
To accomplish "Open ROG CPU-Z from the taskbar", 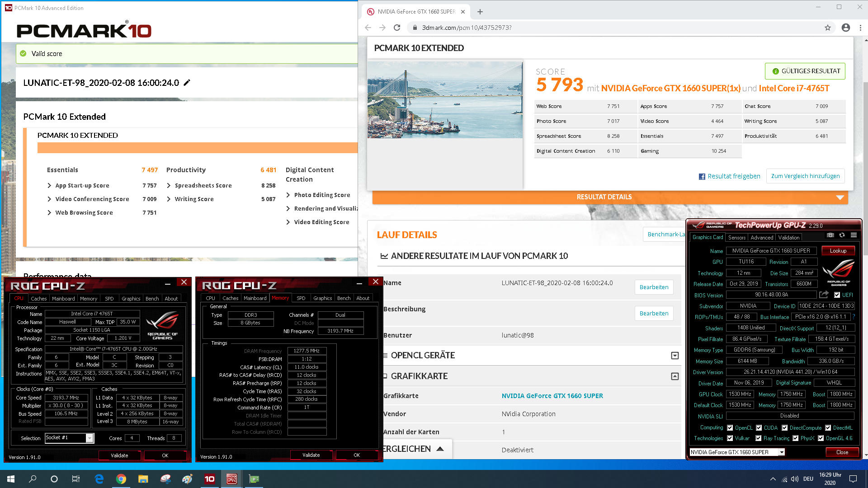I will tap(232, 479).
